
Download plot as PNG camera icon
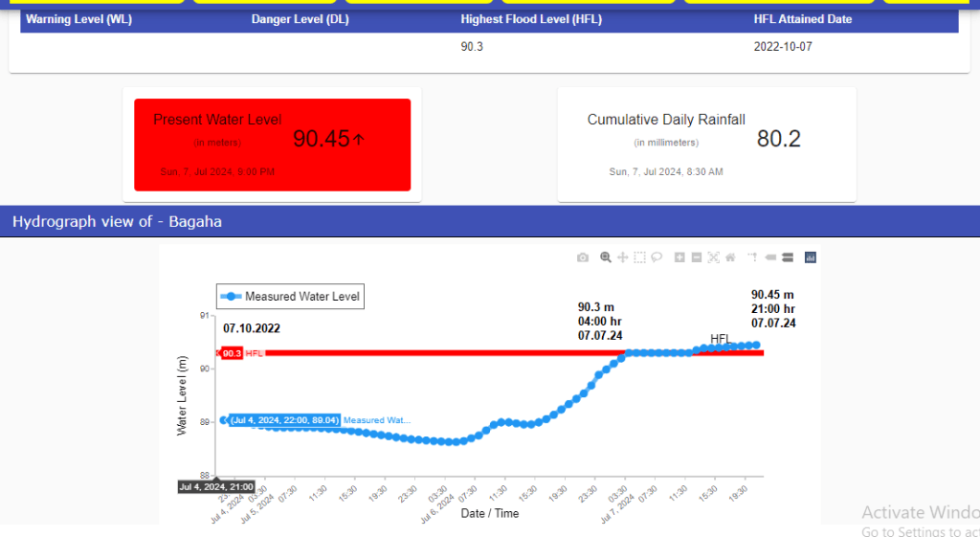tap(583, 257)
